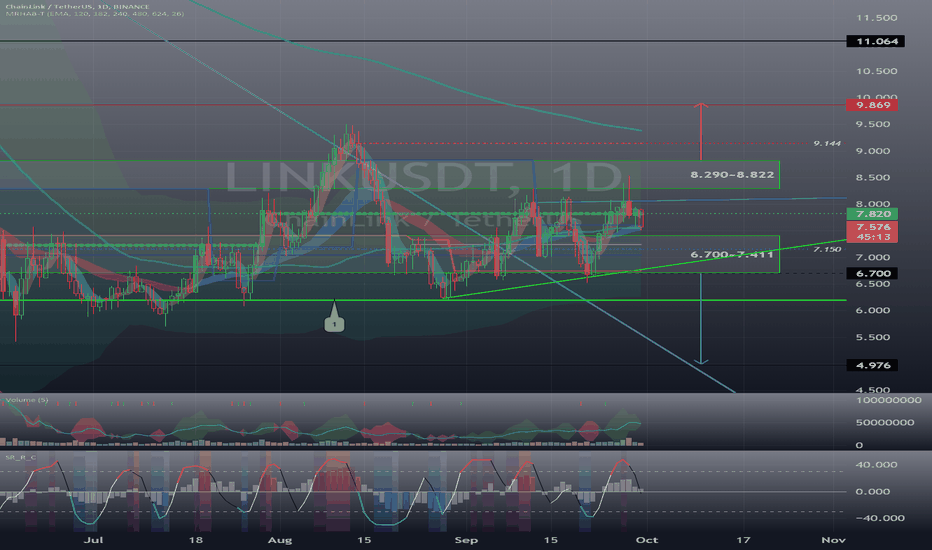Click the 45:13 candle countdown timer
932x550 pixels.
pos(872,237)
